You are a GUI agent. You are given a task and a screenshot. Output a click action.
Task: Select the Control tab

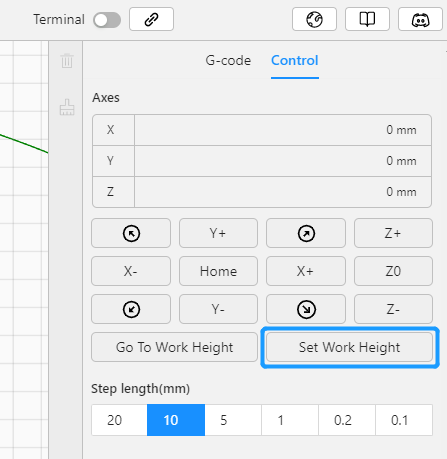click(x=295, y=61)
